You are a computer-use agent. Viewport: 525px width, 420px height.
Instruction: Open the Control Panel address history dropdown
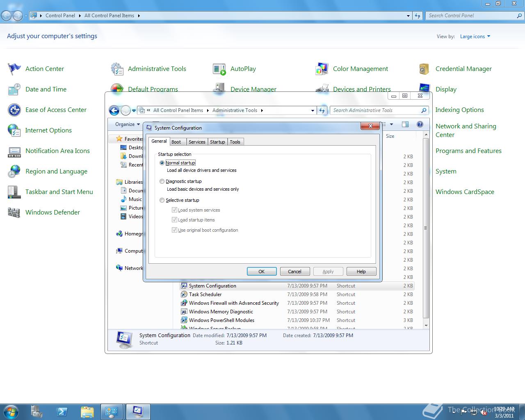(408, 16)
